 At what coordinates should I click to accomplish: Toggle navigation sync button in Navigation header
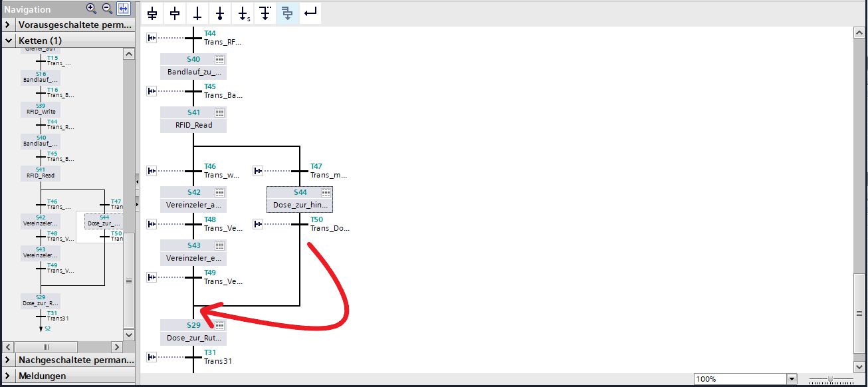(x=124, y=9)
